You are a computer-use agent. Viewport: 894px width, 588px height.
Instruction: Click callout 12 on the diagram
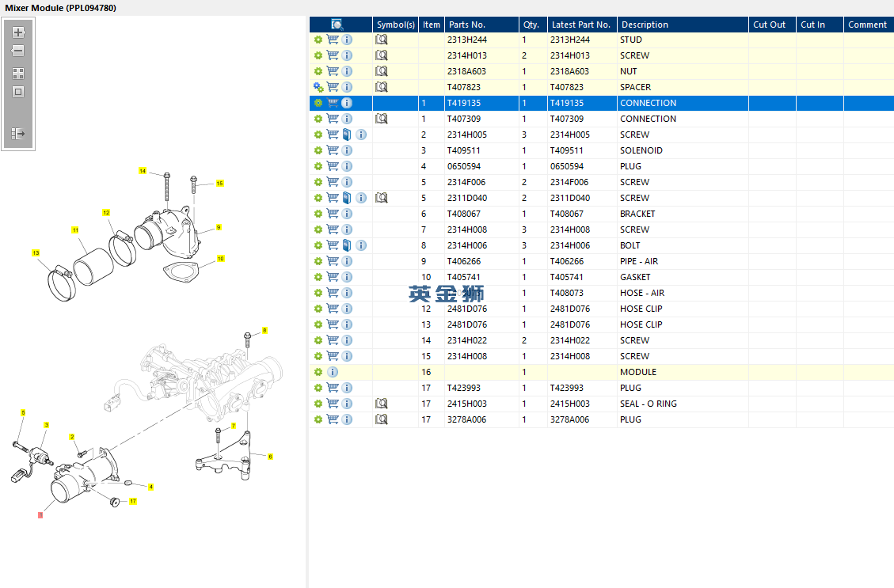pos(106,213)
